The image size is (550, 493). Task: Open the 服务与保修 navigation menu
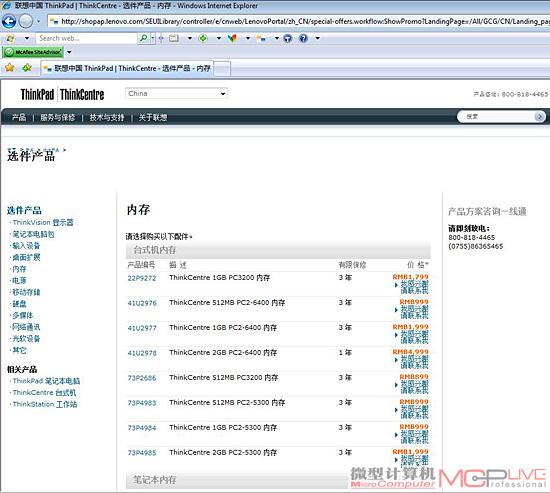click(58, 117)
